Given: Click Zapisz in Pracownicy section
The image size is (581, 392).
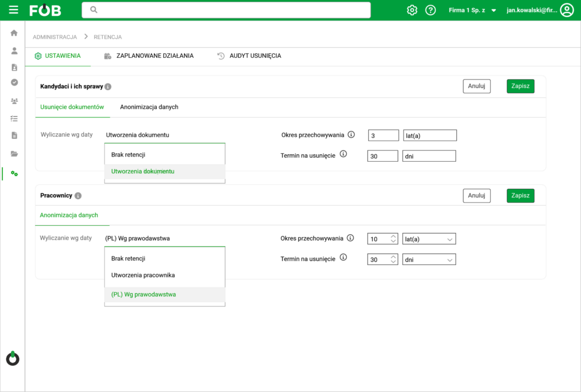Looking at the screenshot, I should tap(520, 196).
